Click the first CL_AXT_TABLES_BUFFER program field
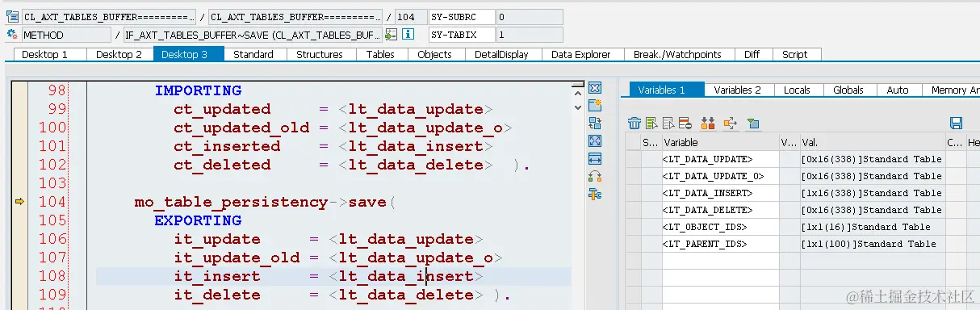 click(108, 16)
